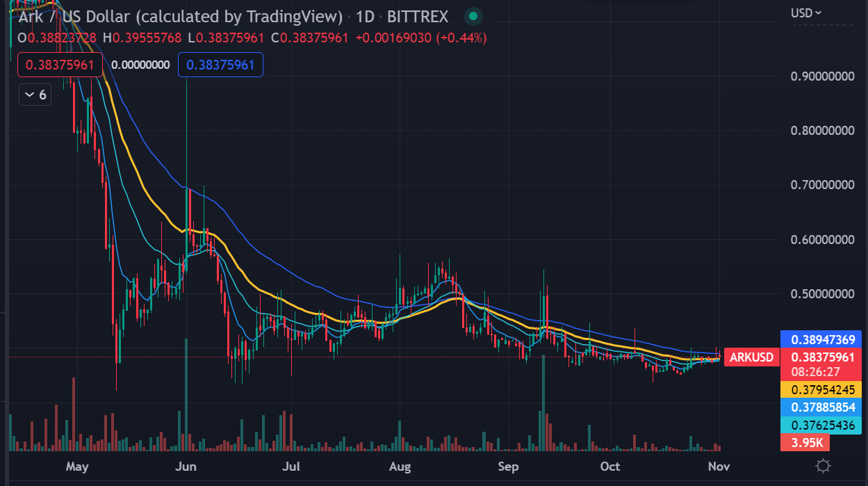This screenshot has width=868, height=486.
Task: Click the blue price label 0.38947369
Action: 821,339
